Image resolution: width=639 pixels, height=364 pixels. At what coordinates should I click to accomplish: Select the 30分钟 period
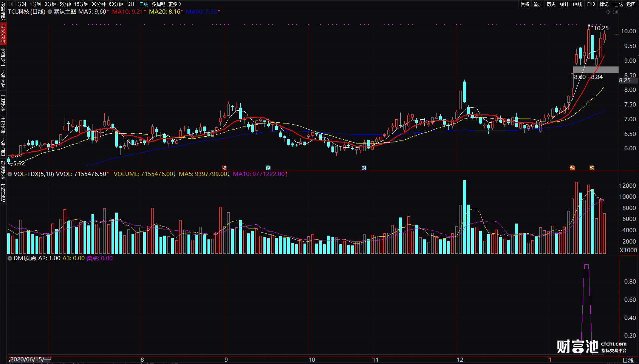click(x=99, y=4)
